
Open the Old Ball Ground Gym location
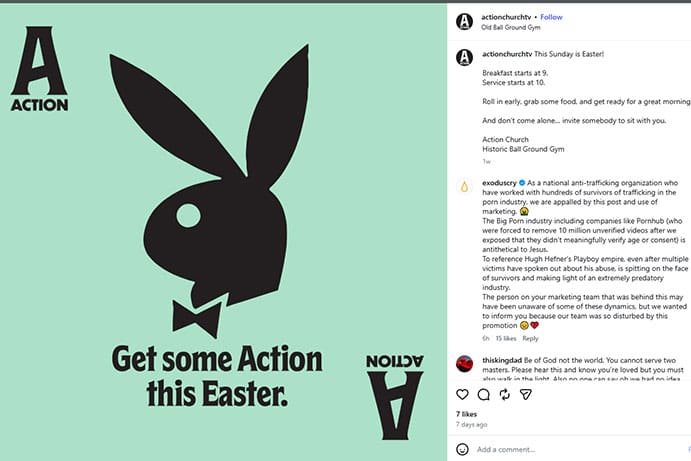[x=509, y=28]
